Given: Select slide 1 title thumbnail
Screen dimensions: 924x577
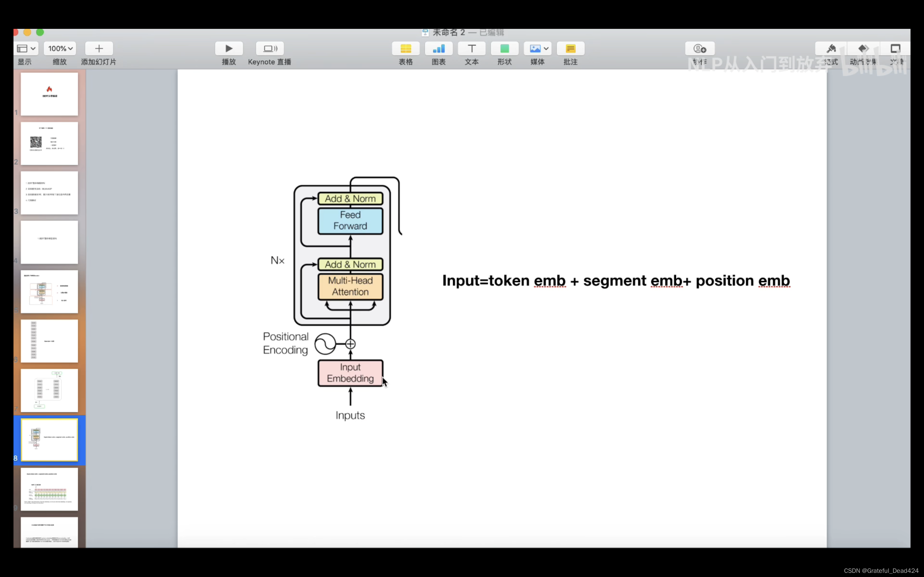Looking at the screenshot, I should click(x=49, y=94).
